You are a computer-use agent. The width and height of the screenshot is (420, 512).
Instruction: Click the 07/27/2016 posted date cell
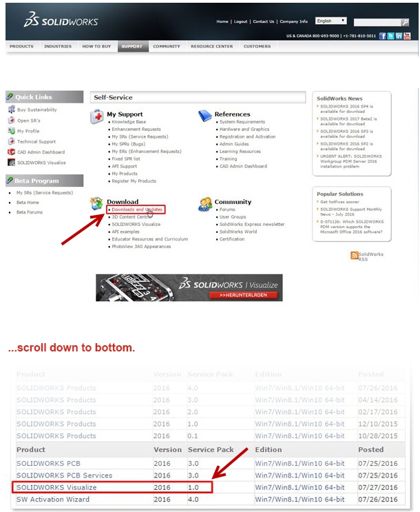(378, 487)
